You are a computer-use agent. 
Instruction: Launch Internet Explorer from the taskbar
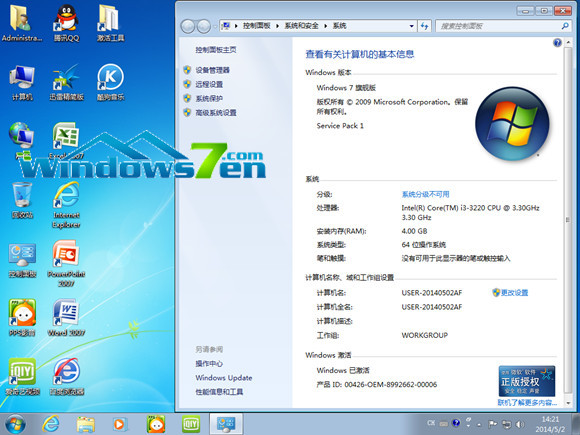click(x=51, y=424)
